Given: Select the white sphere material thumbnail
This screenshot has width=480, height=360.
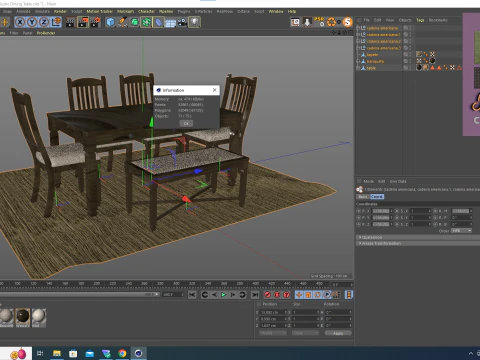Looking at the screenshot, I should point(39,317).
